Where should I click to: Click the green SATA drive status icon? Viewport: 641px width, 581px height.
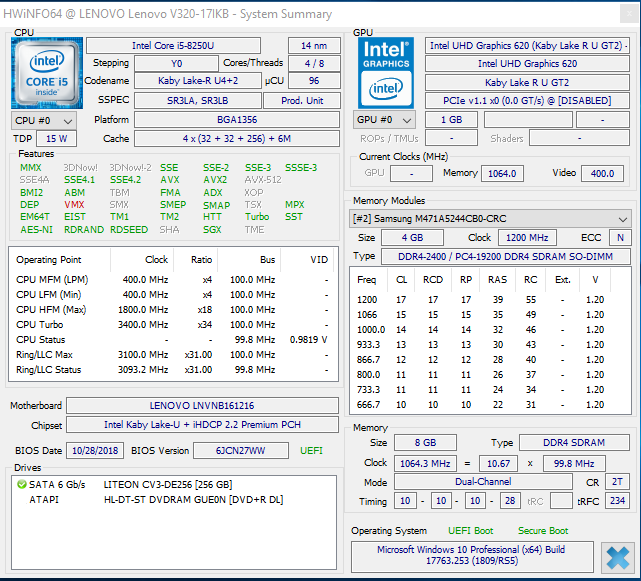[21, 485]
